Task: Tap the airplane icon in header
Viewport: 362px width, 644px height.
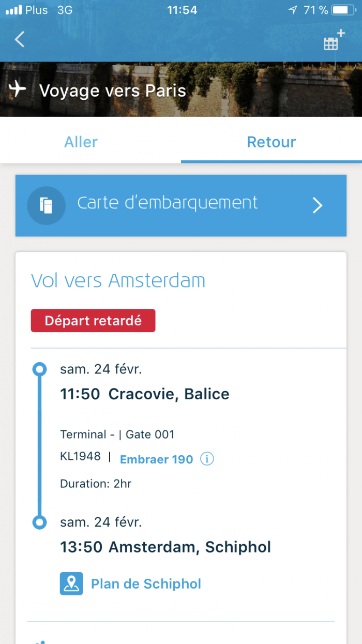Action: click(x=18, y=89)
